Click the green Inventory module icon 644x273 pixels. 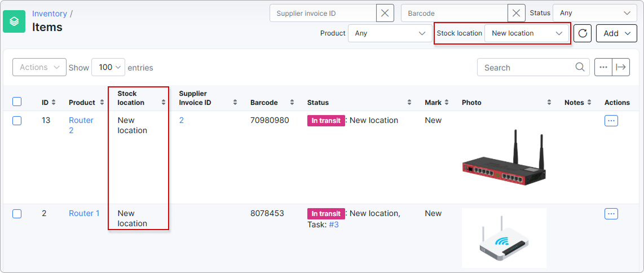(14, 21)
